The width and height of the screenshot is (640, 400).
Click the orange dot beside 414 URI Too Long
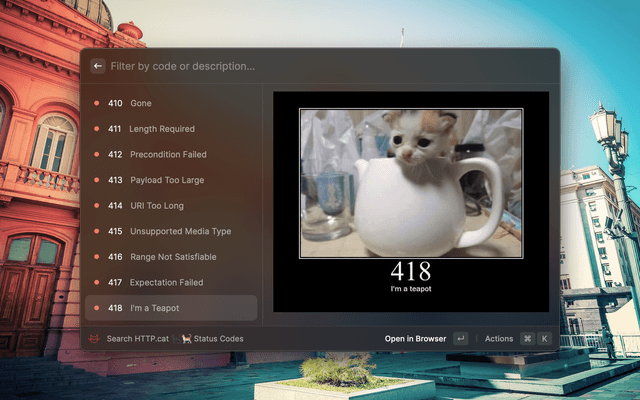(96, 206)
